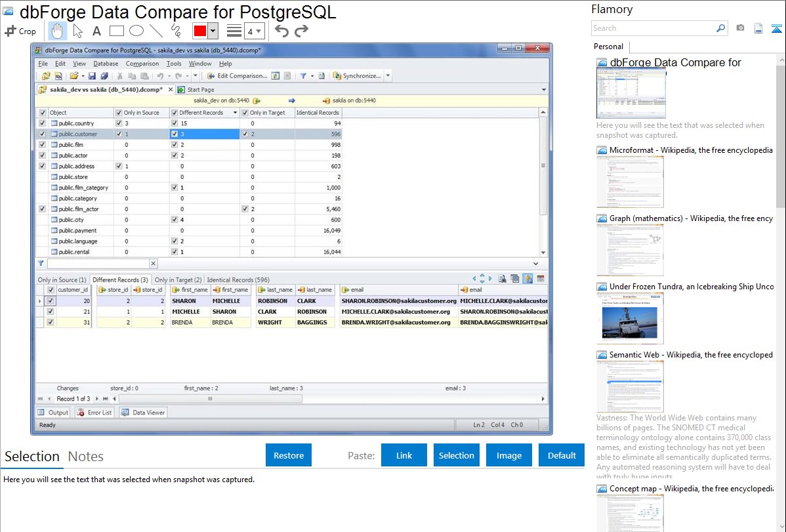Click the search magnifier icon

pyautogui.click(x=720, y=28)
